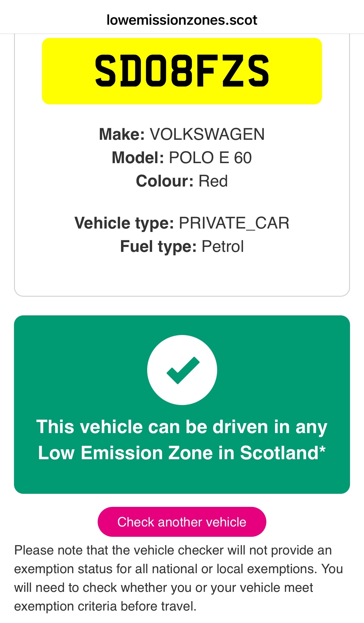Tap the bold Colour: label
Screen dimensions: 364x623
click(165, 181)
